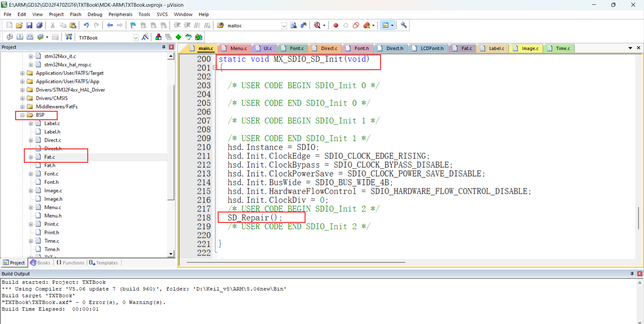Toggle the Project window pin icon
The image size is (644, 324).
pyautogui.click(x=164, y=47)
